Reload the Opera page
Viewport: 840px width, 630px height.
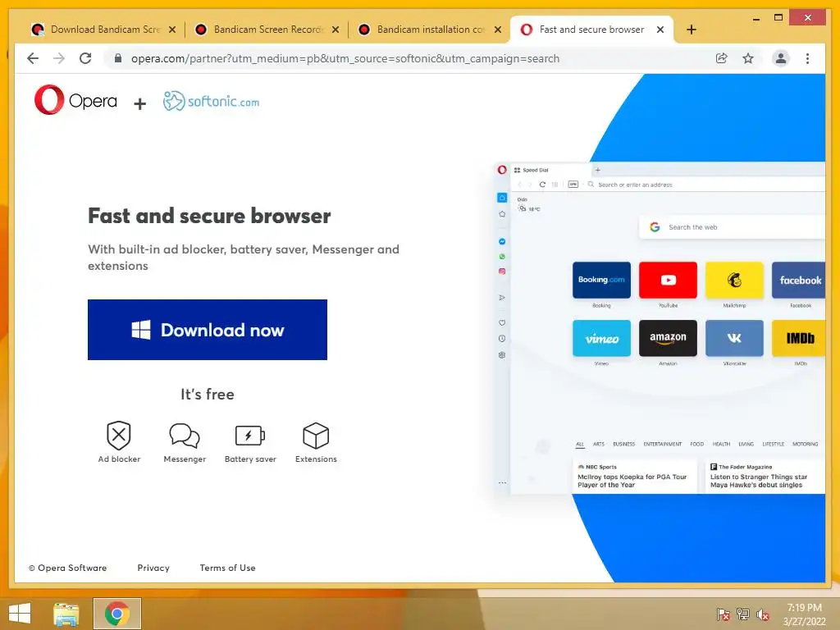coord(85,58)
